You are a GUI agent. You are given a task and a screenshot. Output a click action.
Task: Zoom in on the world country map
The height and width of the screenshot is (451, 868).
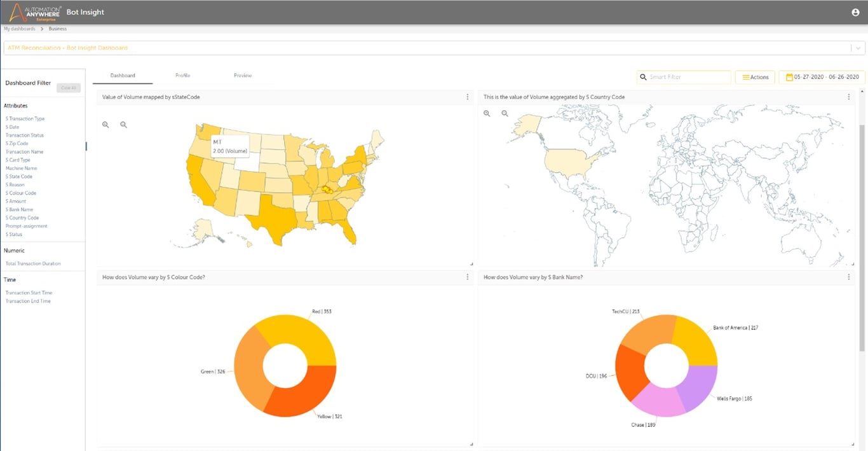coord(487,113)
